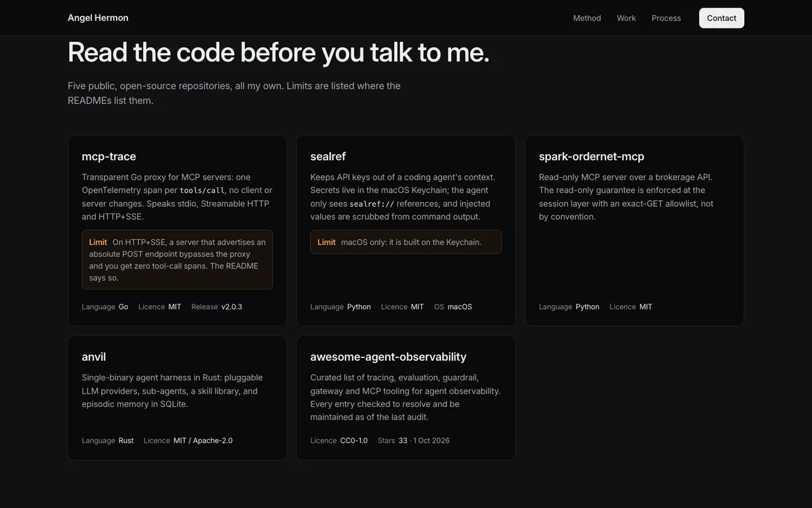Click the Language Python entry on spark-ordernet-mcp card
The image size is (812, 508).
[569, 307]
